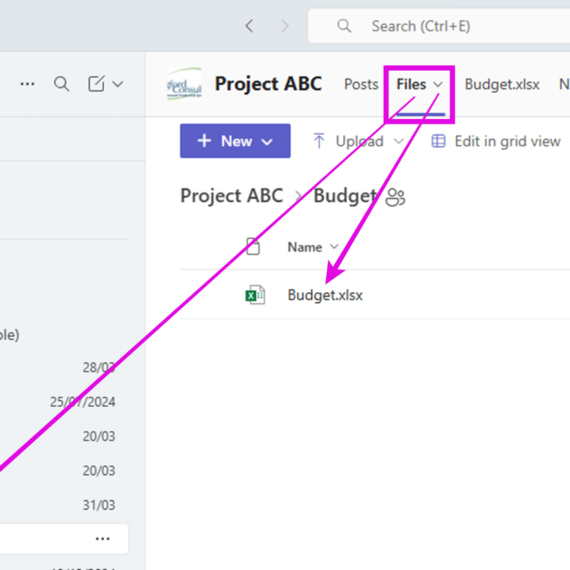Screen dimensions: 570x570
Task: Open the sidebar search magnifier icon
Action: 61,84
